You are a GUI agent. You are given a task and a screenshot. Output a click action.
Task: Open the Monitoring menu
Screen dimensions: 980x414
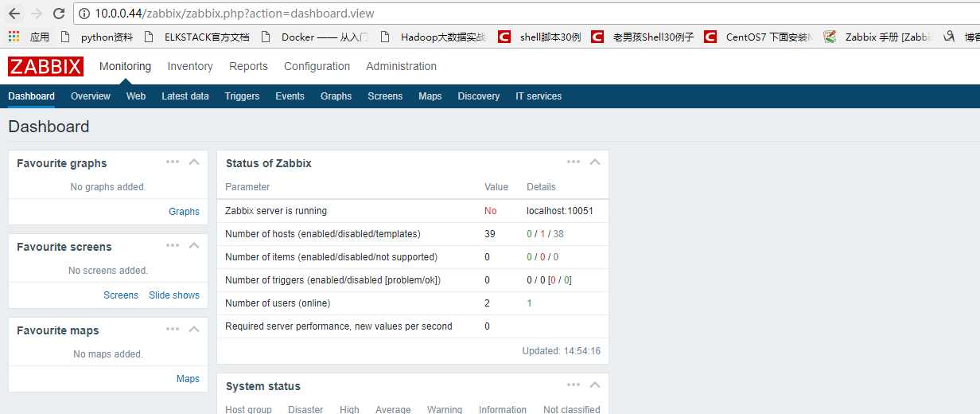[x=125, y=66]
